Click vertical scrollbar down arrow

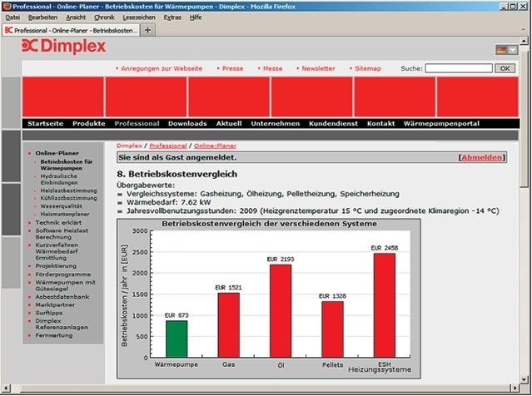[524, 379]
